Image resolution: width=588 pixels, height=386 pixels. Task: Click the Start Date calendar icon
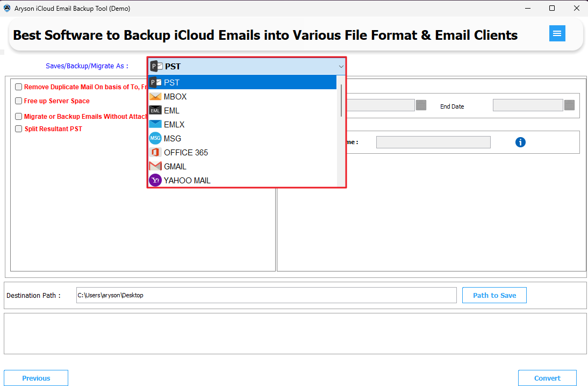point(421,105)
